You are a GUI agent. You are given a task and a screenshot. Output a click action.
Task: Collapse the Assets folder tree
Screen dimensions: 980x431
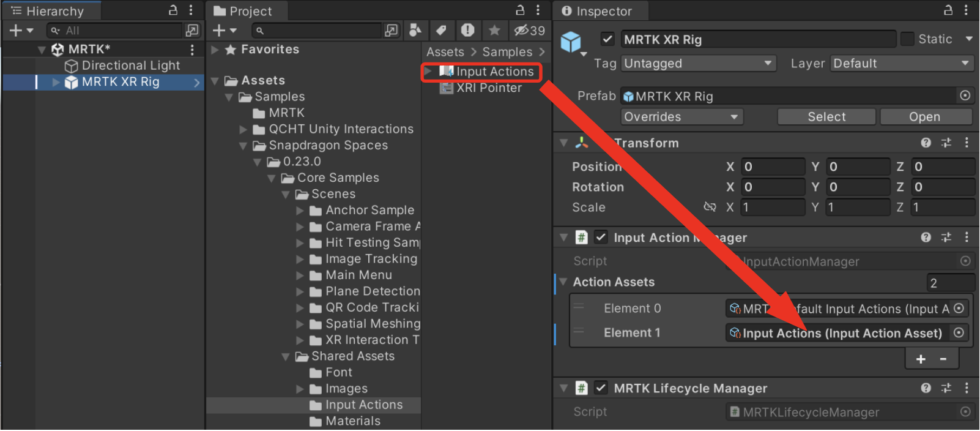[x=215, y=81]
